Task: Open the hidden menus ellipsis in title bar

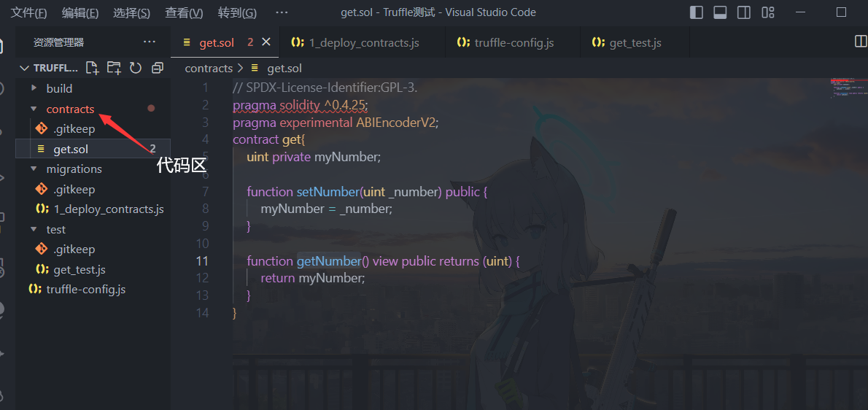Action: pyautogui.click(x=282, y=12)
